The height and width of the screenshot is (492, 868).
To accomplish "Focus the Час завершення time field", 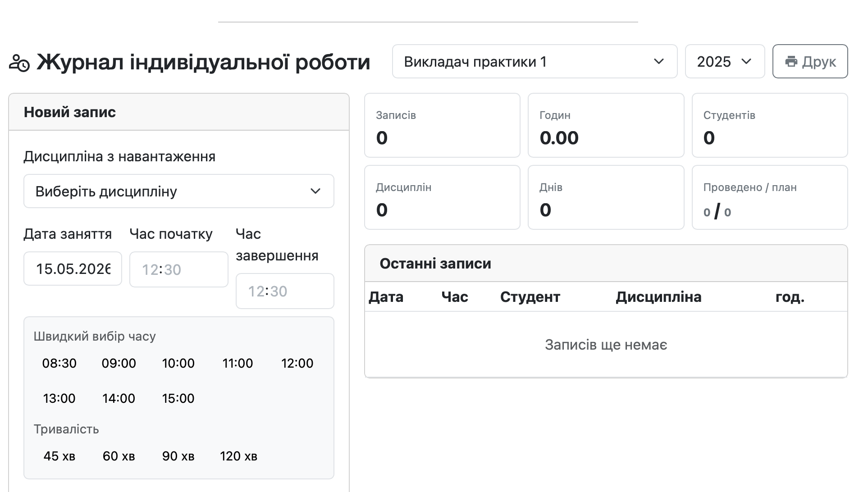I will coord(285,291).
